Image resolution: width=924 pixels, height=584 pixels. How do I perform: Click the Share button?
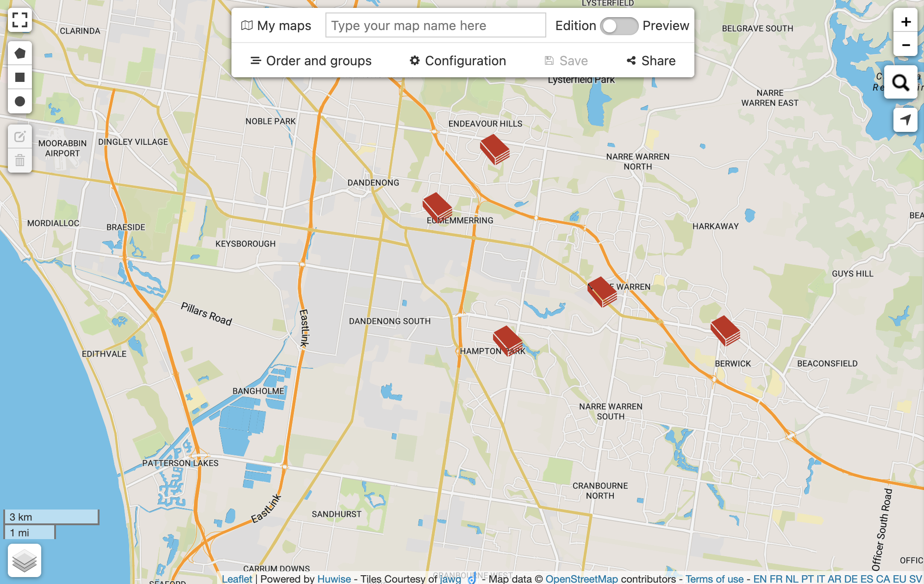[x=651, y=61]
